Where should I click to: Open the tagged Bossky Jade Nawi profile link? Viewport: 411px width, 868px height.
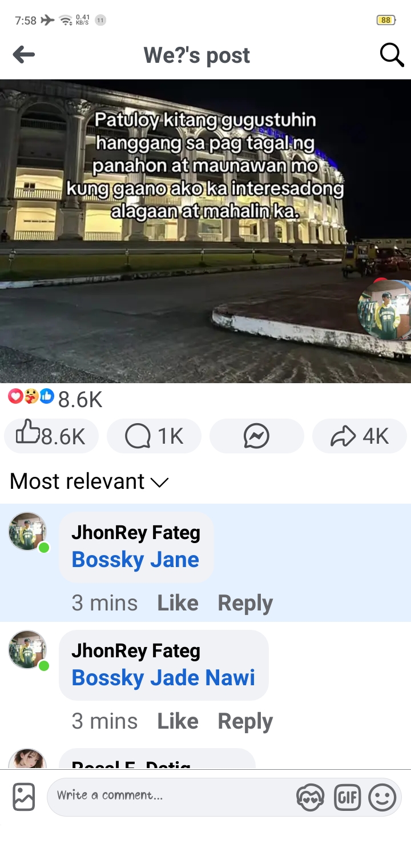[163, 678]
